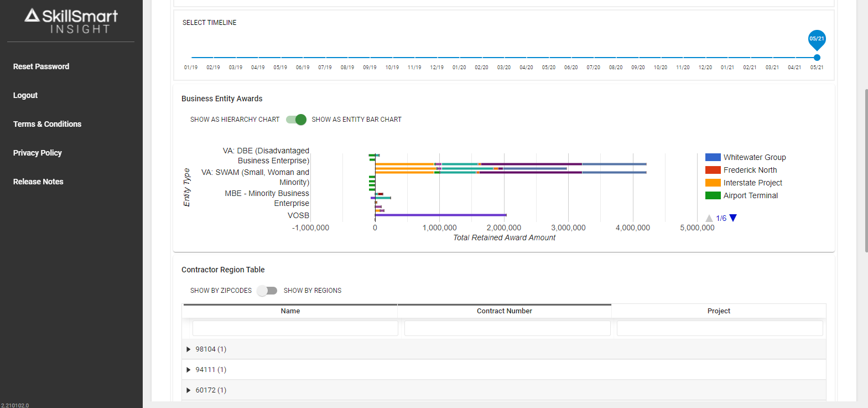Select 01/19 on the timeline
The image size is (868, 408).
click(191, 68)
